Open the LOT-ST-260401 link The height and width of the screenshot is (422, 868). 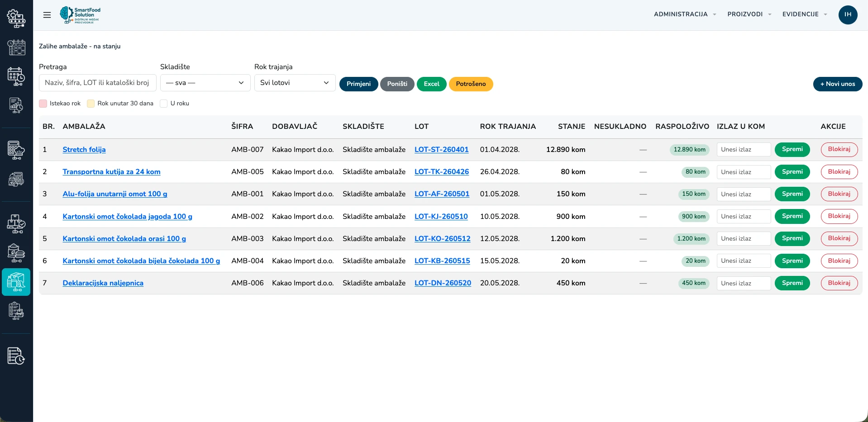[441, 150]
